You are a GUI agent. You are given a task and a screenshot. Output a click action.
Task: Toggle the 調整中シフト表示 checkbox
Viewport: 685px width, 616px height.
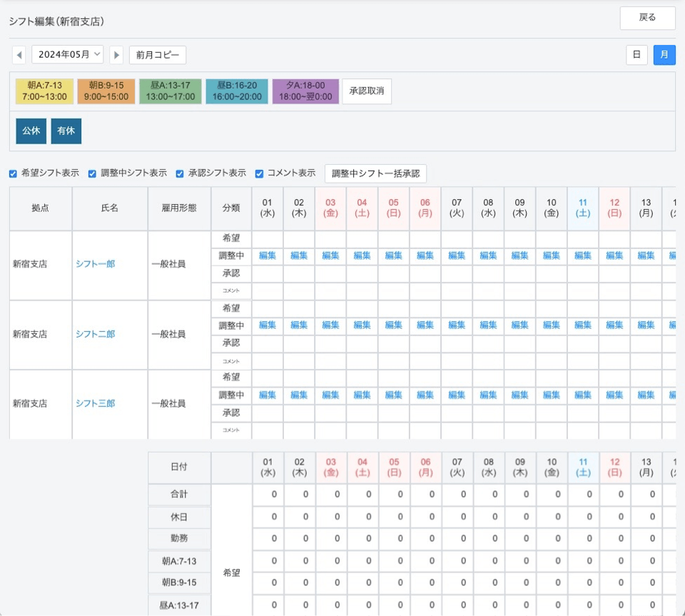click(x=93, y=173)
